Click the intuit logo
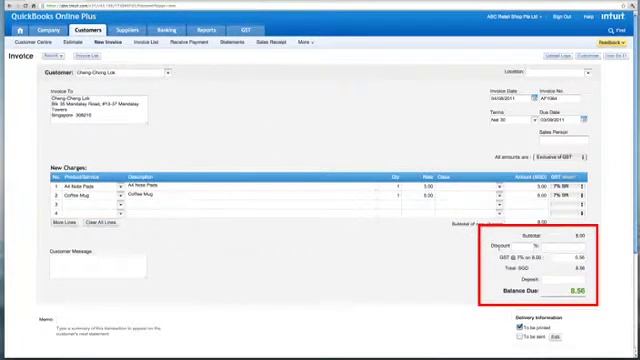 click(613, 16)
